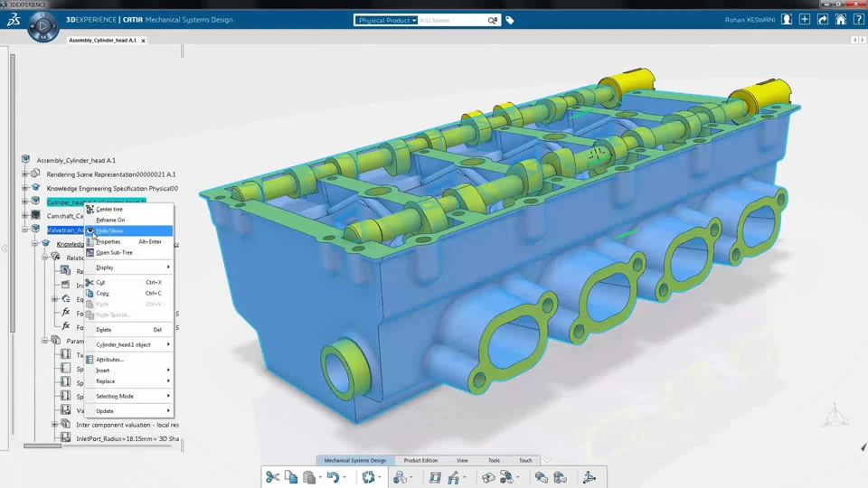Open Attributes... from context menu

(x=129, y=360)
